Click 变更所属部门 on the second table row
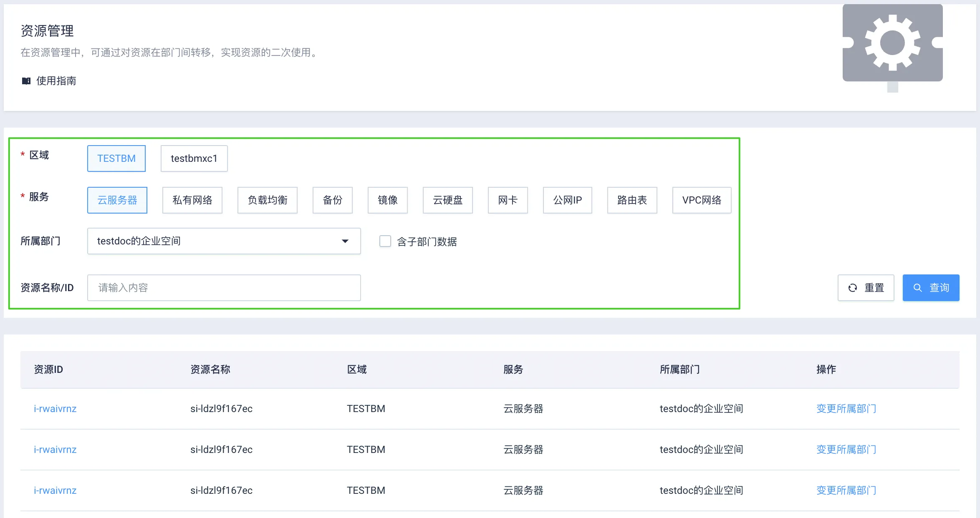 pyautogui.click(x=846, y=449)
